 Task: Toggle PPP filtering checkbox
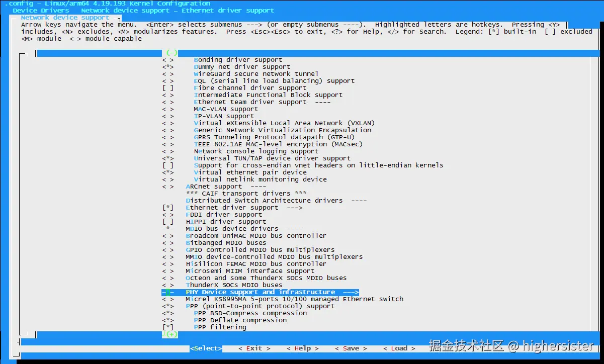pos(168,327)
